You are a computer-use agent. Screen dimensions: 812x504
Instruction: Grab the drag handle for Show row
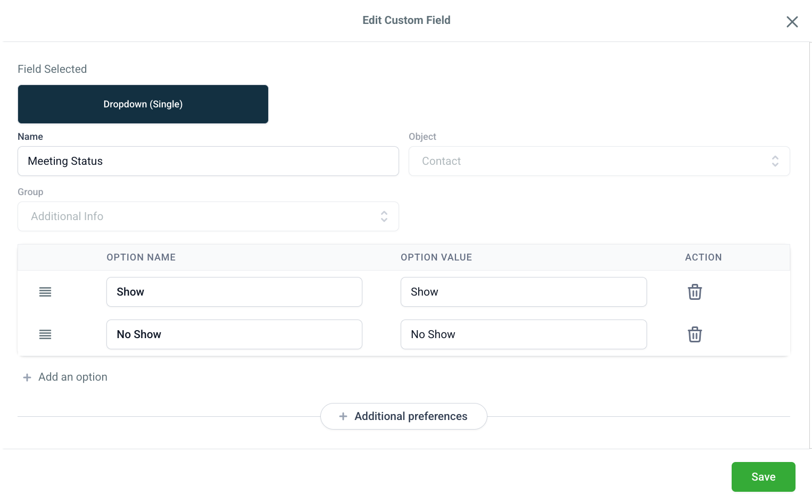(45, 292)
